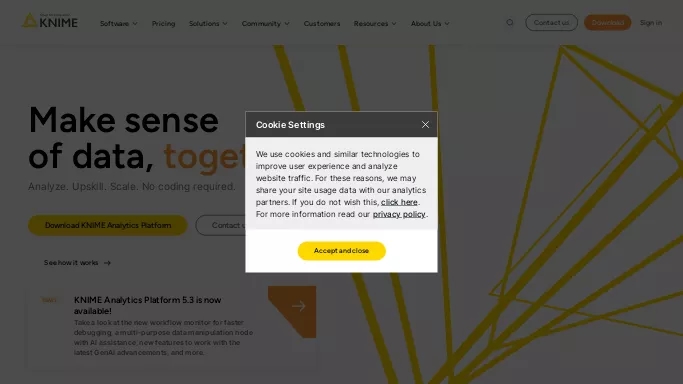The image size is (683, 384).
Task: Click the orange Download button
Action: [608, 23]
